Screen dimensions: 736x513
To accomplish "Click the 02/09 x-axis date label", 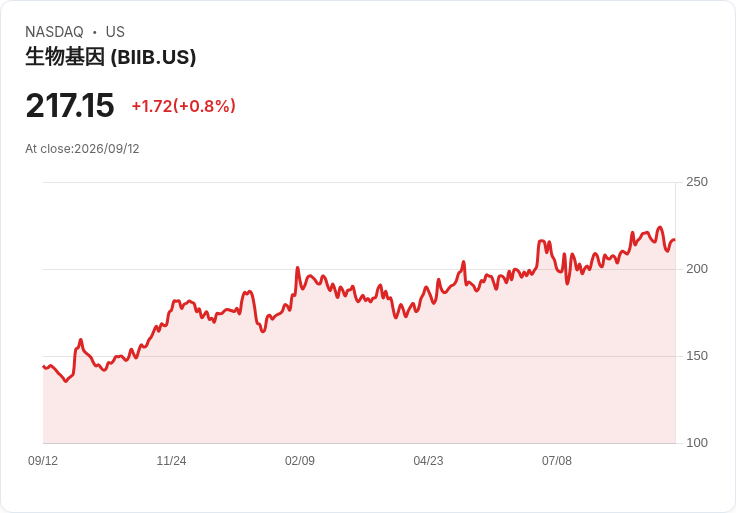I will [x=300, y=461].
